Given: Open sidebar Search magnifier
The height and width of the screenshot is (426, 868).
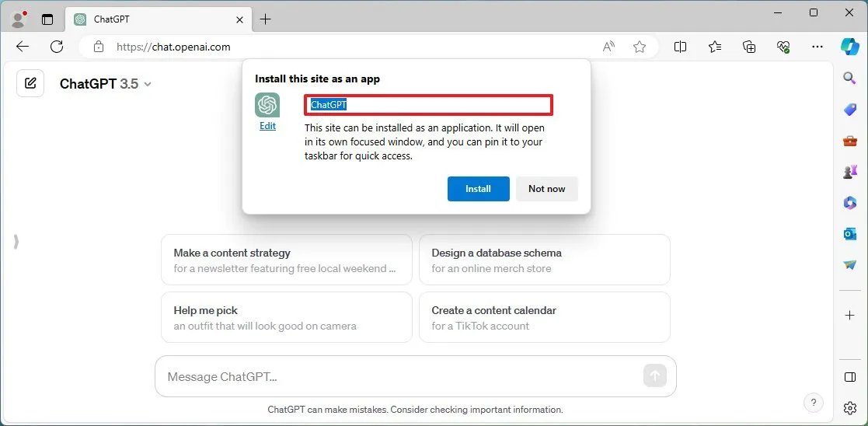Looking at the screenshot, I should 849,78.
